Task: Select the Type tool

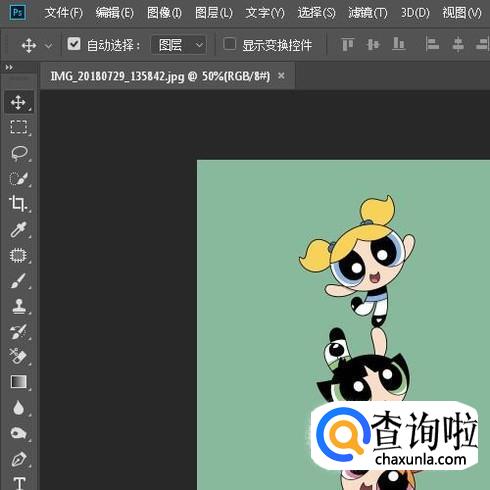Action: pos(19,482)
